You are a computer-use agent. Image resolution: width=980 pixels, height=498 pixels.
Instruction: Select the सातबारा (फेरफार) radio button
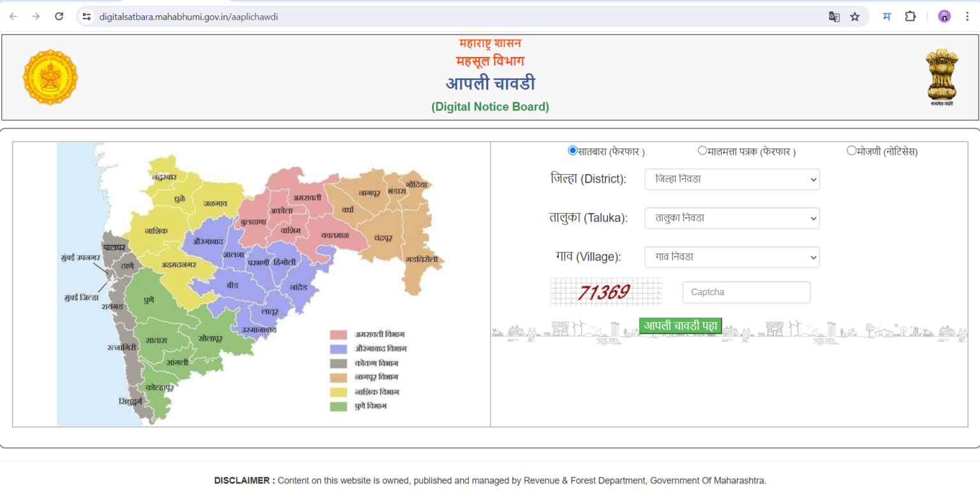(x=572, y=151)
